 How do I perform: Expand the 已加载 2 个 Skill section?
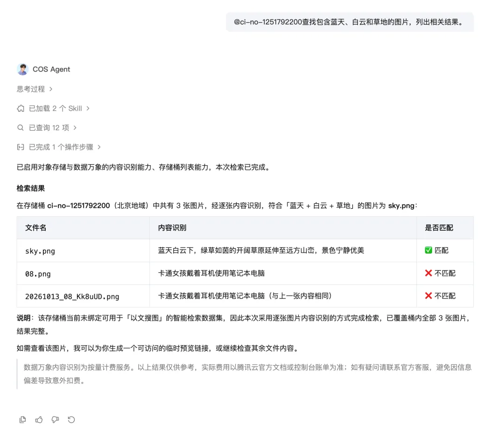(53, 108)
